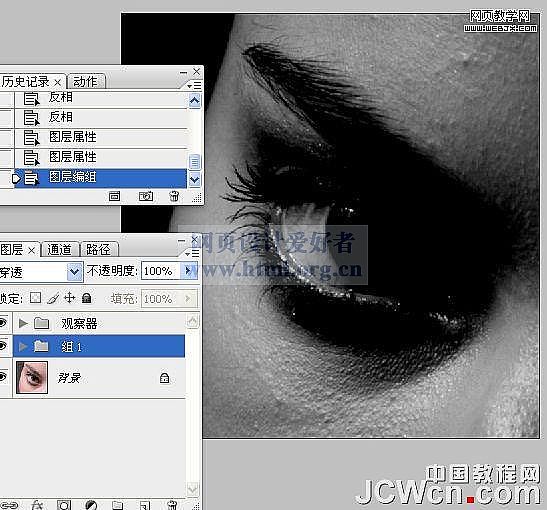Close the History panel window
This screenshot has width=547, height=510.
[197, 72]
